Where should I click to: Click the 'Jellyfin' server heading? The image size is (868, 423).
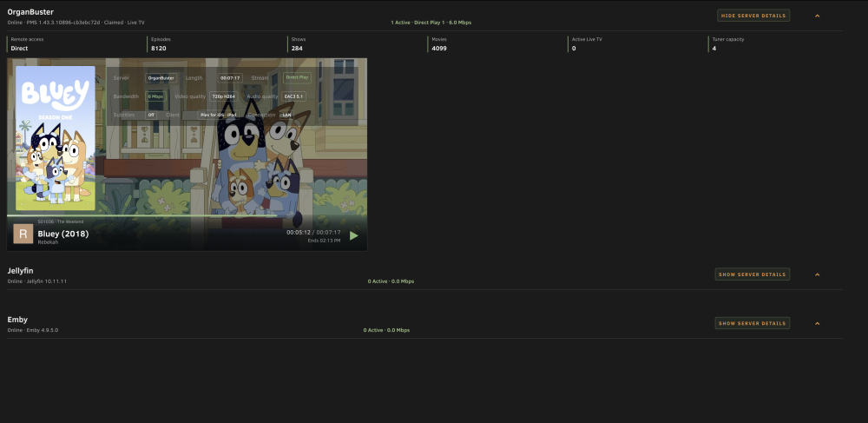click(x=21, y=271)
